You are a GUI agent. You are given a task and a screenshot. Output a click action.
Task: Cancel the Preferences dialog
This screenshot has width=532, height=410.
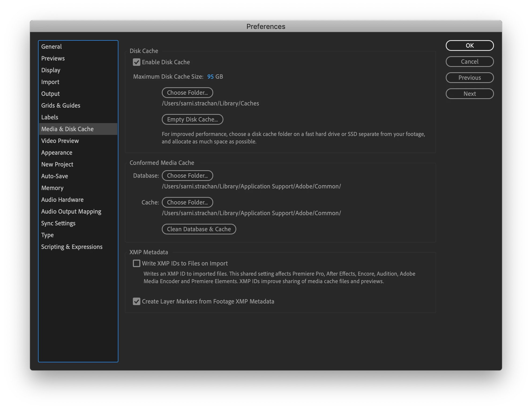point(470,62)
